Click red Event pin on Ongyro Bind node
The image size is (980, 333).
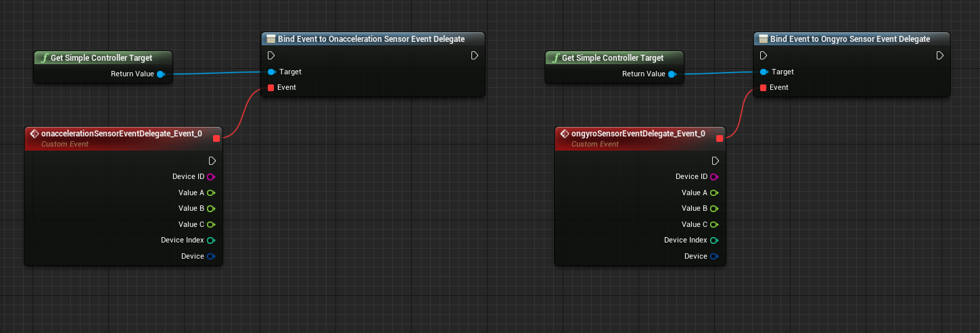[x=764, y=88]
